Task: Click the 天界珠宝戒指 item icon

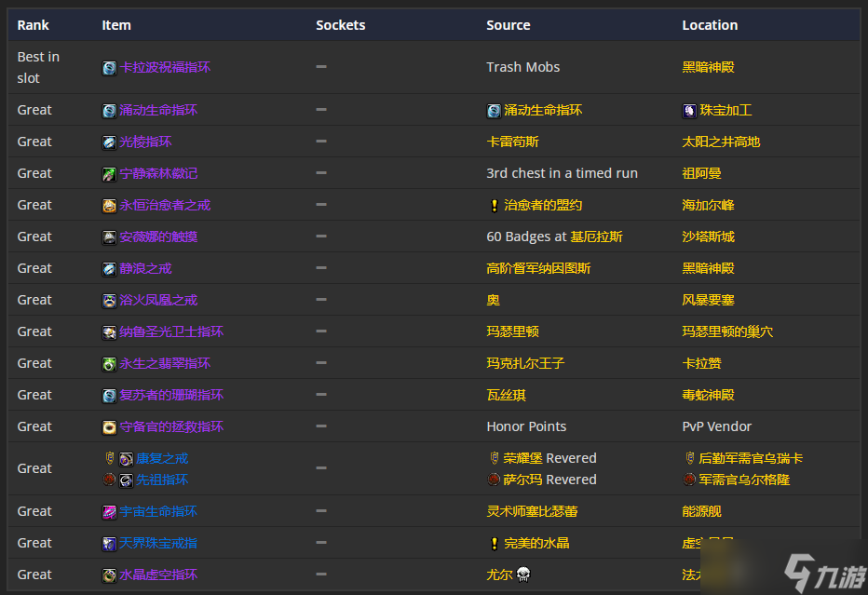Action: 109,544
